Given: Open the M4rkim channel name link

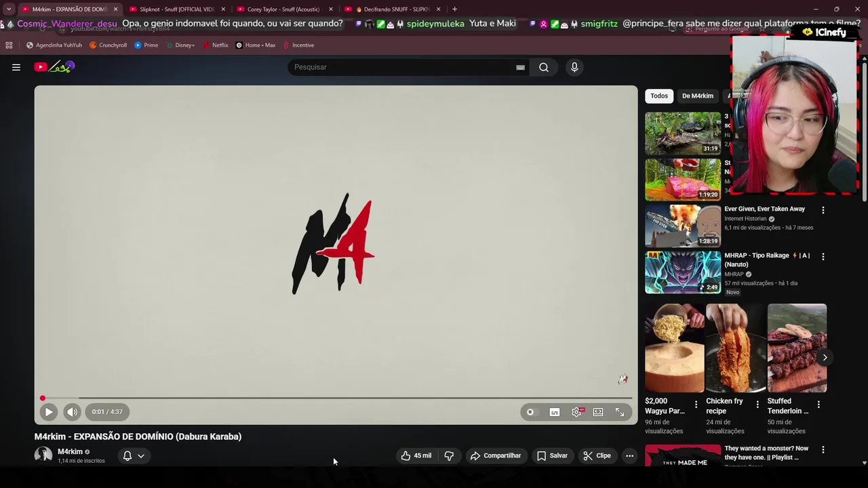Looking at the screenshot, I should point(70,451).
